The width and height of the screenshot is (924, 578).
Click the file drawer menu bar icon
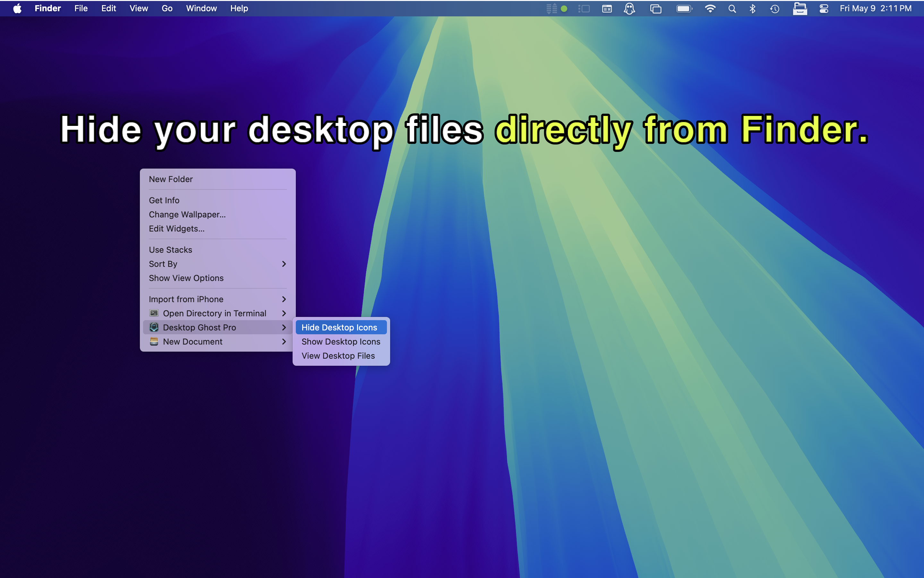[x=800, y=8]
